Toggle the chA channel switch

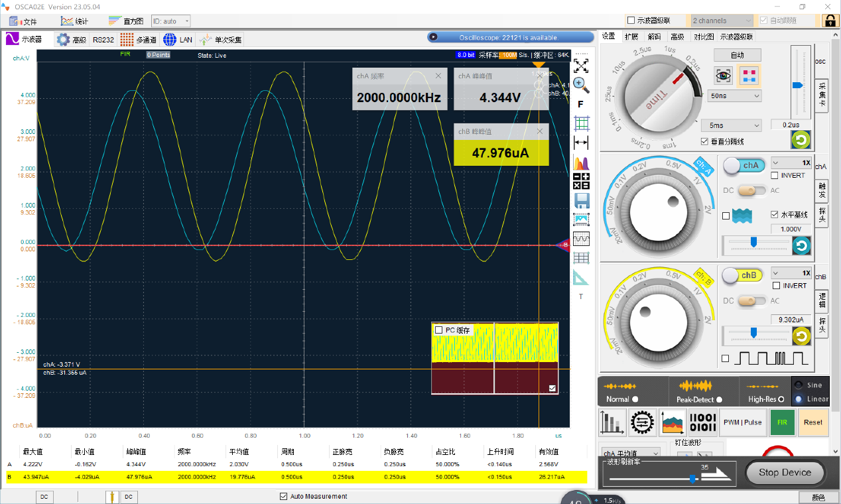[x=743, y=166]
